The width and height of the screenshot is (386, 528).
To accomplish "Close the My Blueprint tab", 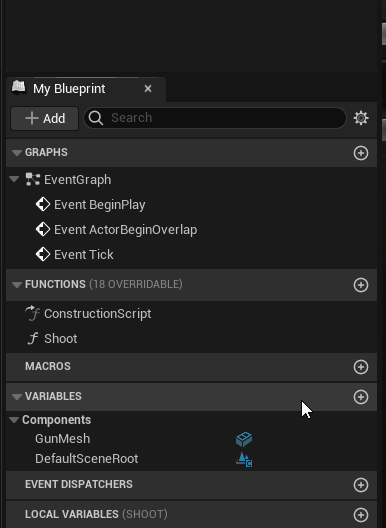I will [x=148, y=89].
